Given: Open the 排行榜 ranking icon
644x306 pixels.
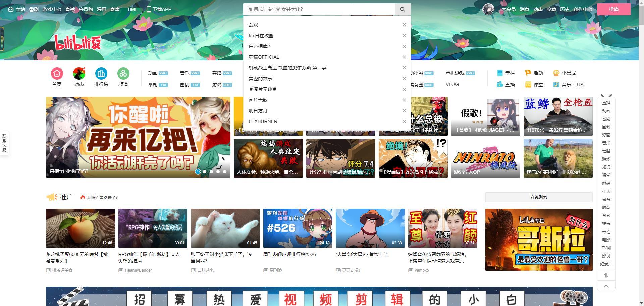Looking at the screenshot, I should (101, 73).
